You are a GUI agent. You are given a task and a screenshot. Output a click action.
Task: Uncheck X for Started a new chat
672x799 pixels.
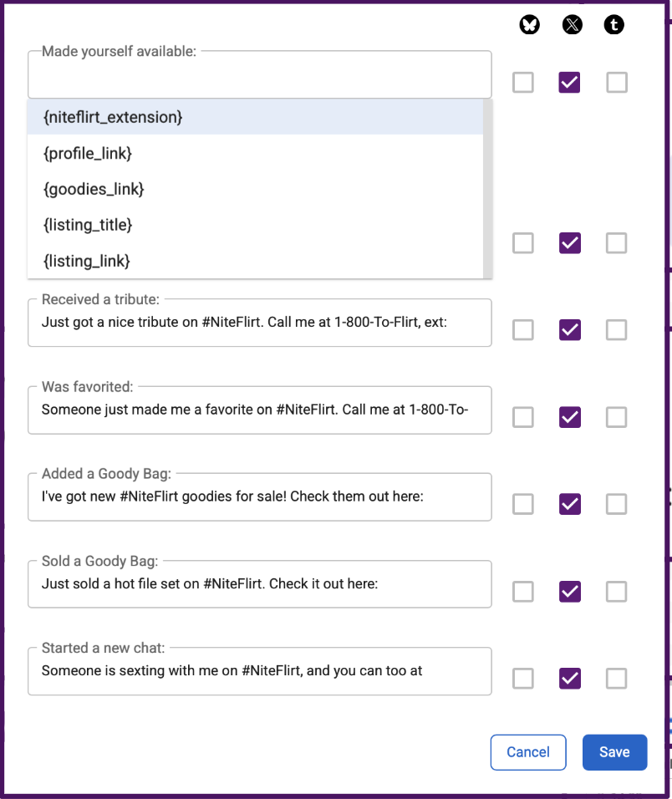tap(569, 679)
